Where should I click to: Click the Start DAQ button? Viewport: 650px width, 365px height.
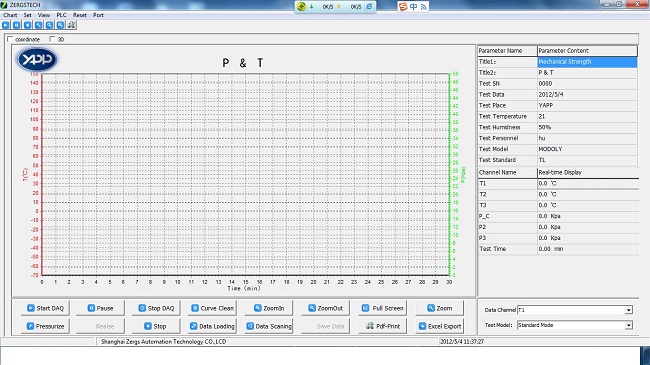(45, 308)
